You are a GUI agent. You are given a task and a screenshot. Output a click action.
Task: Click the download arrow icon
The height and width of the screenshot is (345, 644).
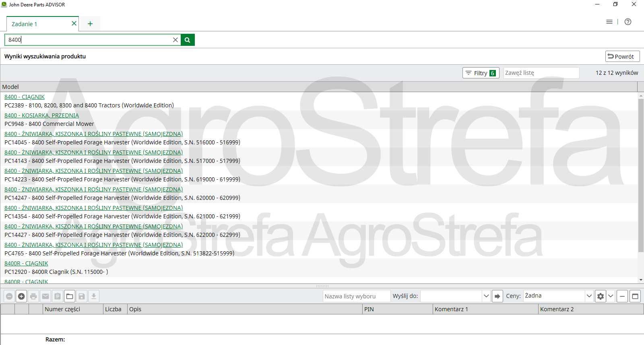coord(94,296)
